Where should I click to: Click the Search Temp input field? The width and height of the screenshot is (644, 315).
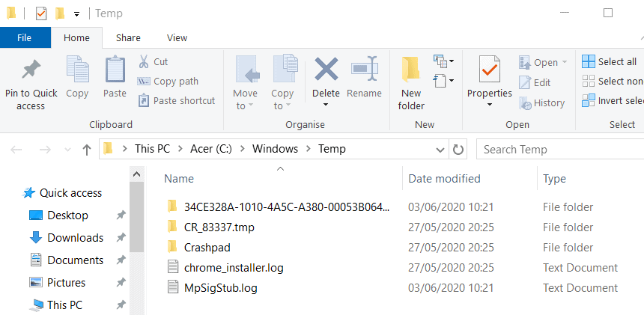560,150
